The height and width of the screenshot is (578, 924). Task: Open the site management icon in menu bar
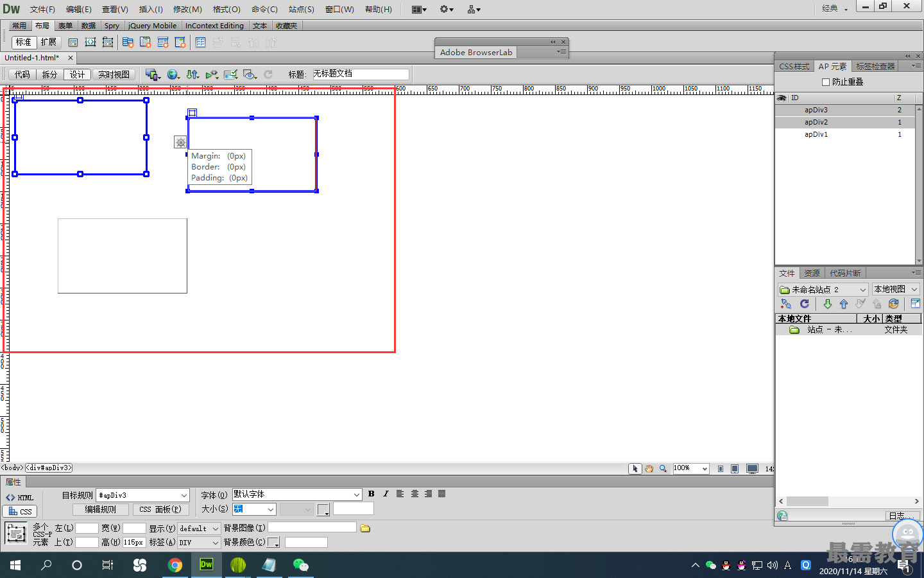pyautogui.click(x=474, y=9)
